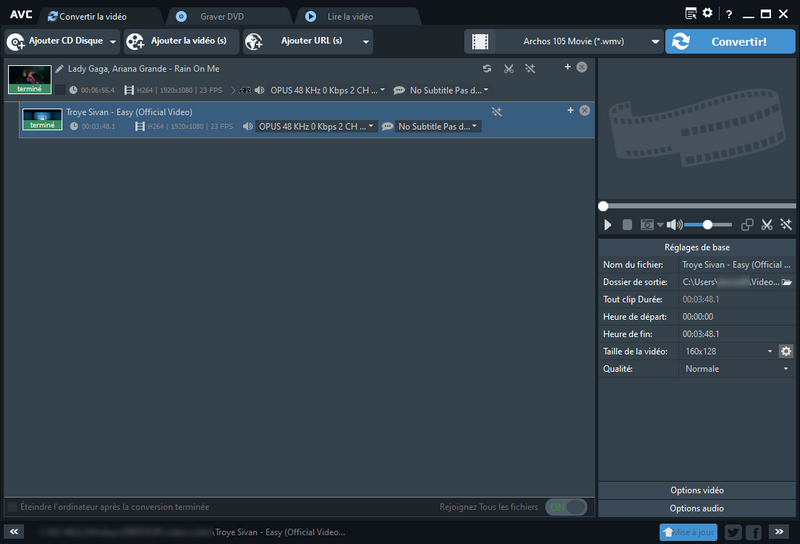This screenshot has width=800, height=544.
Task: Remove Troye Sivan video from the list
Action: [585, 110]
